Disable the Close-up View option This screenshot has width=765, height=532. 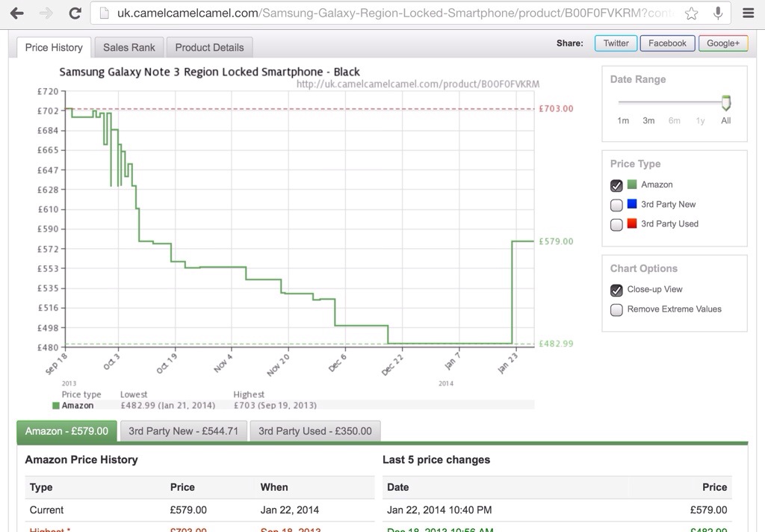616,290
